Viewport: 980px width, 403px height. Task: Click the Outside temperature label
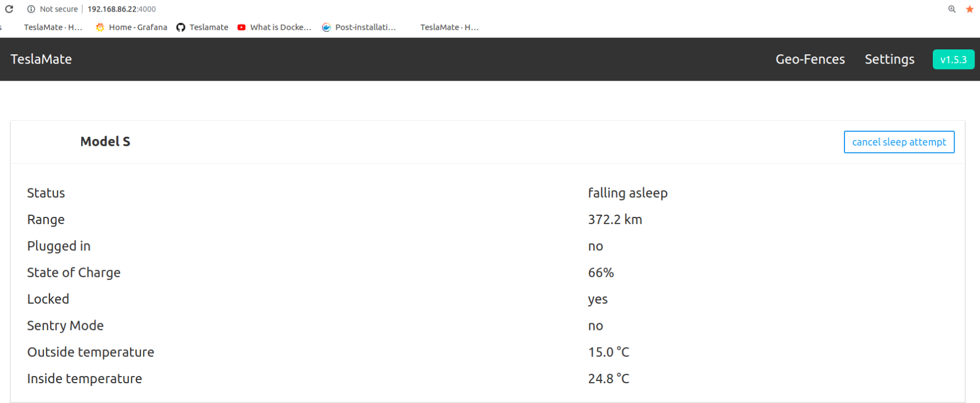click(91, 352)
